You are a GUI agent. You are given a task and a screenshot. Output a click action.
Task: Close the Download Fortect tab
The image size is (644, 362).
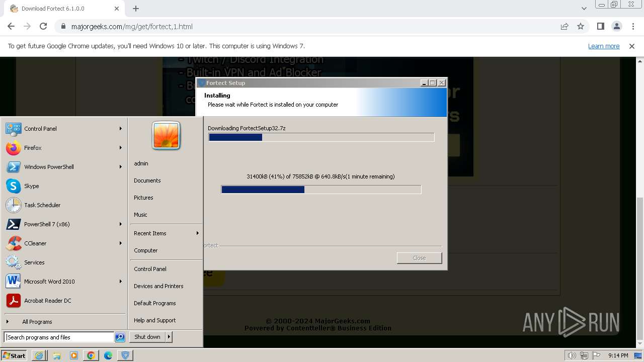pyautogui.click(x=117, y=9)
